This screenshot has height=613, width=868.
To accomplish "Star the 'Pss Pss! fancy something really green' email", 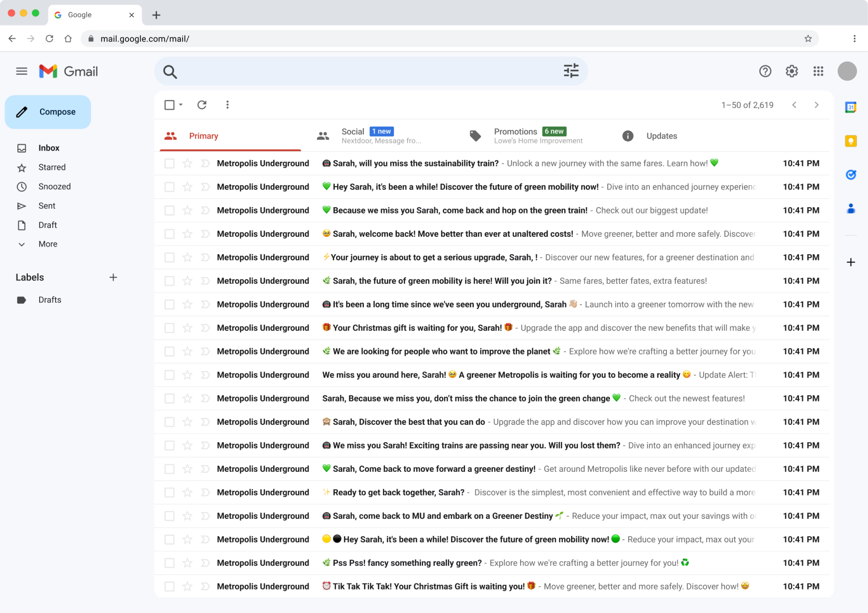I will tap(187, 563).
